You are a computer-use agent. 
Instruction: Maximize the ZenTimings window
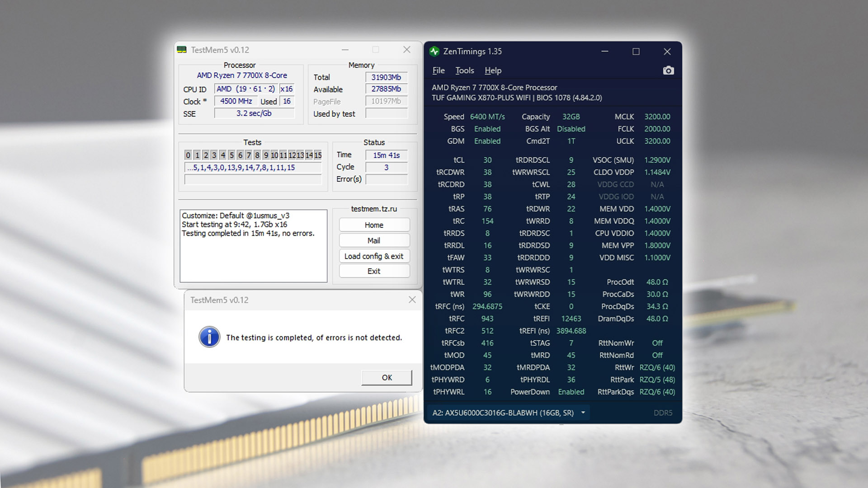(x=636, y=51)
